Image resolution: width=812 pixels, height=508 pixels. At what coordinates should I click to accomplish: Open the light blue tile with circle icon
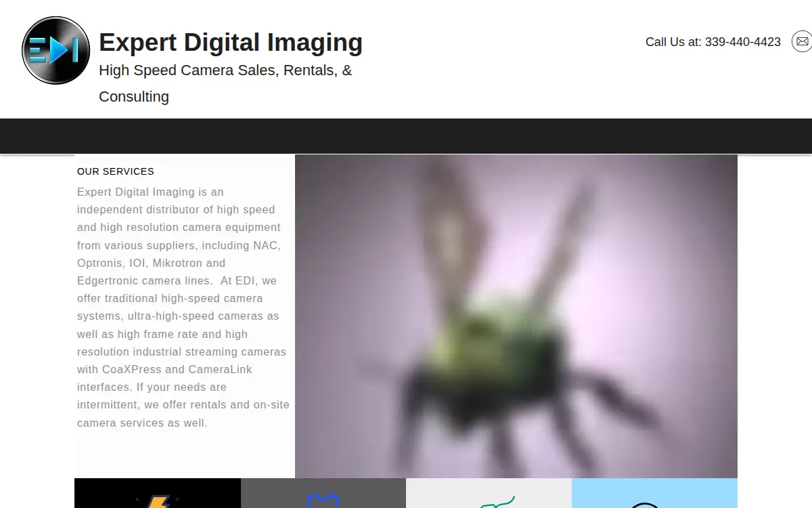pos(654,493)
